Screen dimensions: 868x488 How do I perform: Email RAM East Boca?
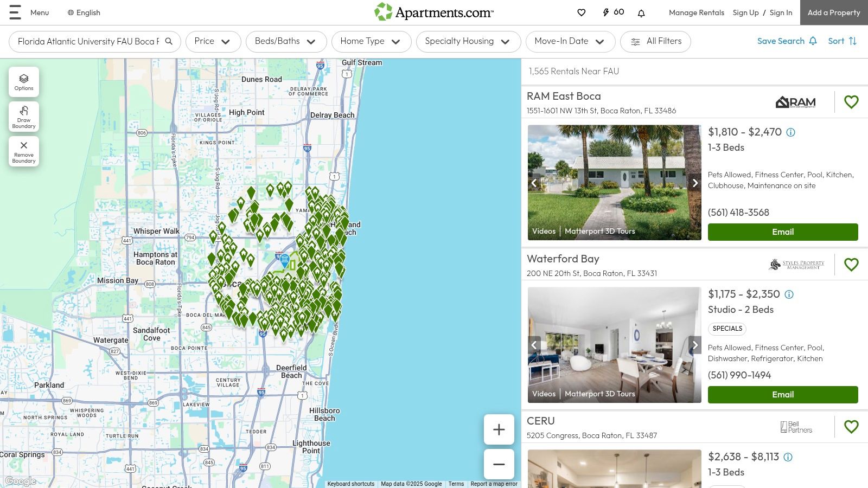[783, 232]
